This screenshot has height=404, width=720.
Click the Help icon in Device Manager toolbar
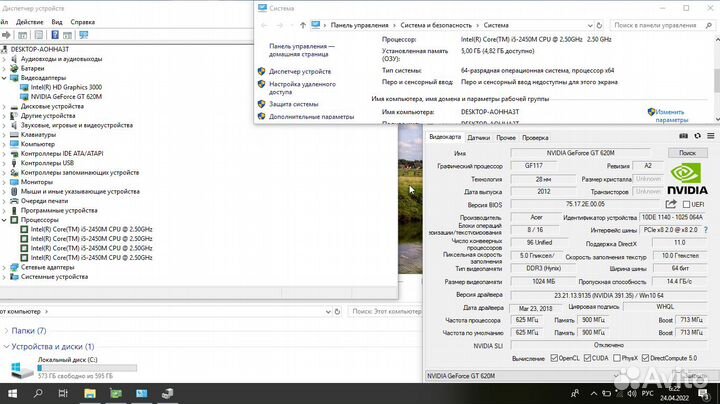(55, 35)
